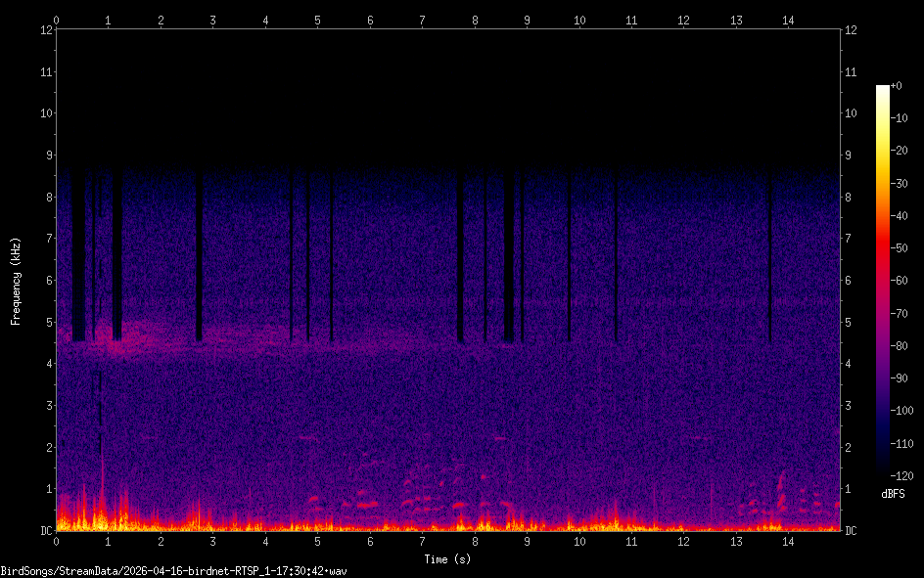Click the 9 kHz label on right frequency axis
Screen dimensions: 924x578
coord(848,155)
